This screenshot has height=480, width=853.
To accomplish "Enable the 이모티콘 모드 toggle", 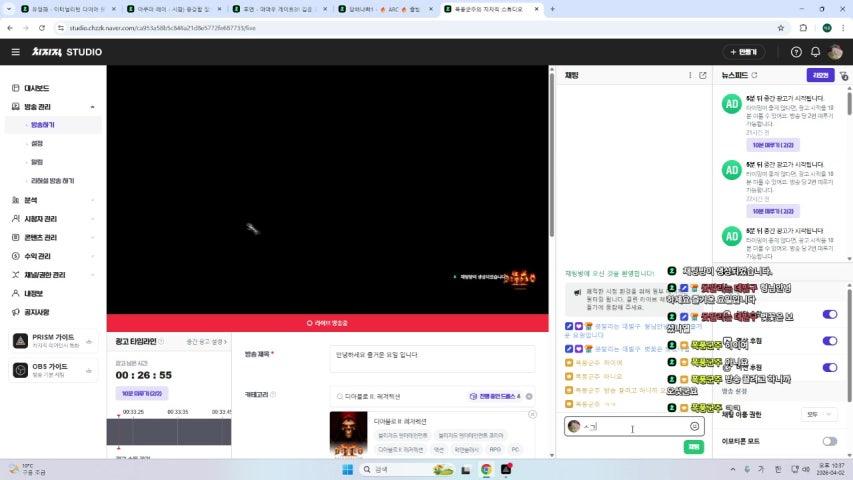I will pyautogui.click(x=829, y=441).
